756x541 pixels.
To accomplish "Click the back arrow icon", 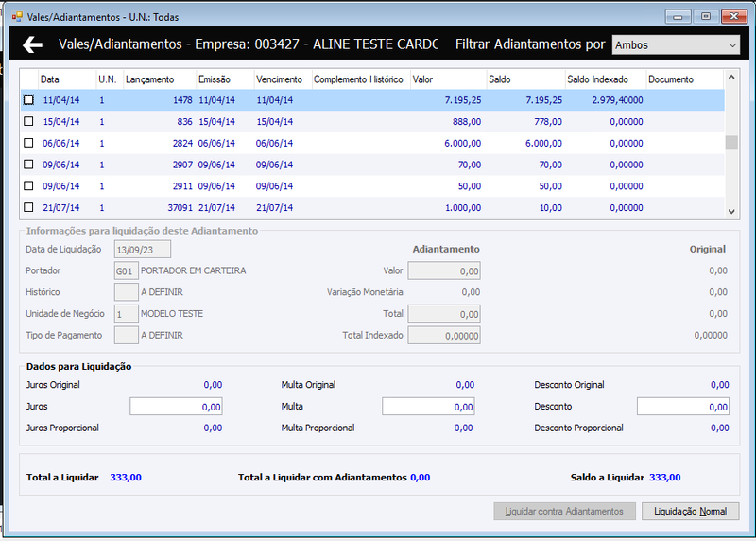I will [32, 44].
